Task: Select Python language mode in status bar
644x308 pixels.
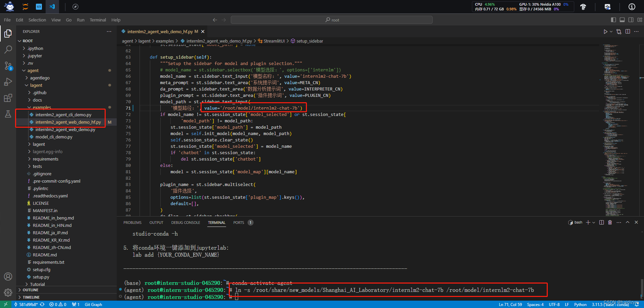Action: 580,305
